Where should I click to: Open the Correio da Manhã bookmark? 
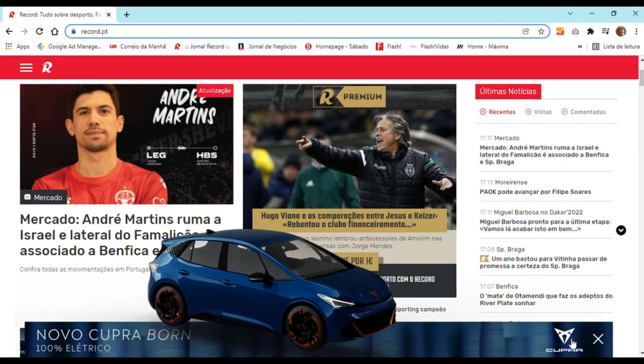point(138,47)
